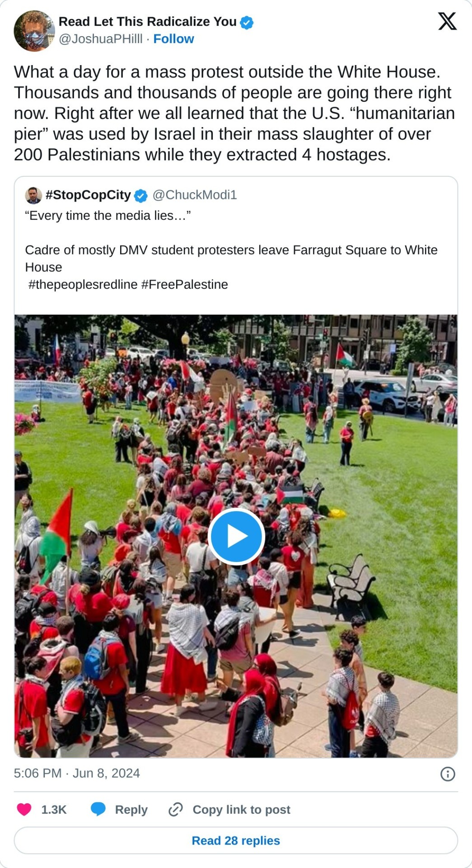The width and height of the screenshot is (472, 868).
Task: Follow @JoshuaPHilll
Action: pyautogui.click(x=173, y=39)
